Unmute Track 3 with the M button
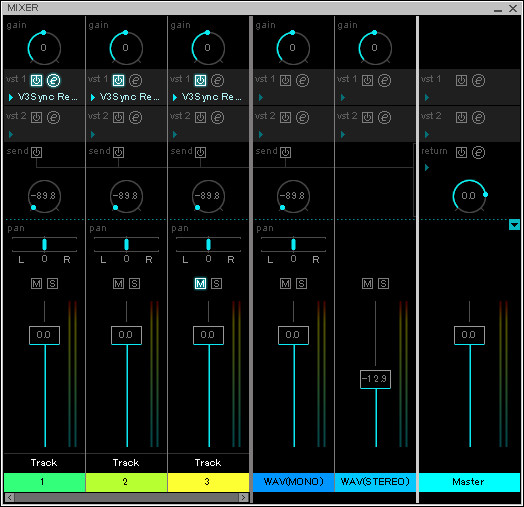524x507 pixels. coord(200,283)
